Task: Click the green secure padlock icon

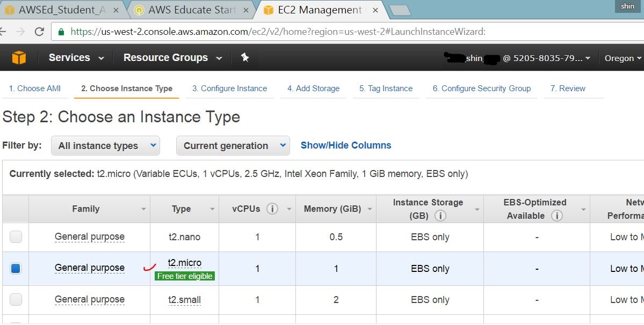Action: pyautogui.click(x=61, y=32)
